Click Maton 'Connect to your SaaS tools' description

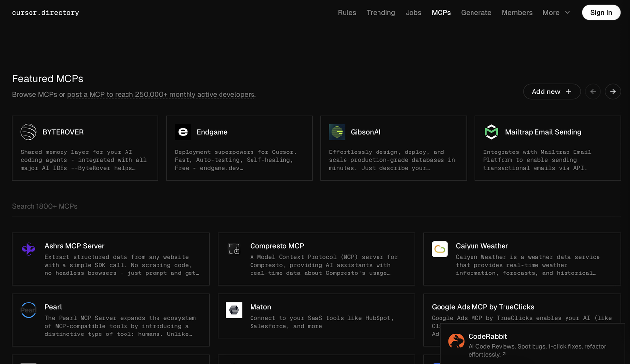(322, 322)
